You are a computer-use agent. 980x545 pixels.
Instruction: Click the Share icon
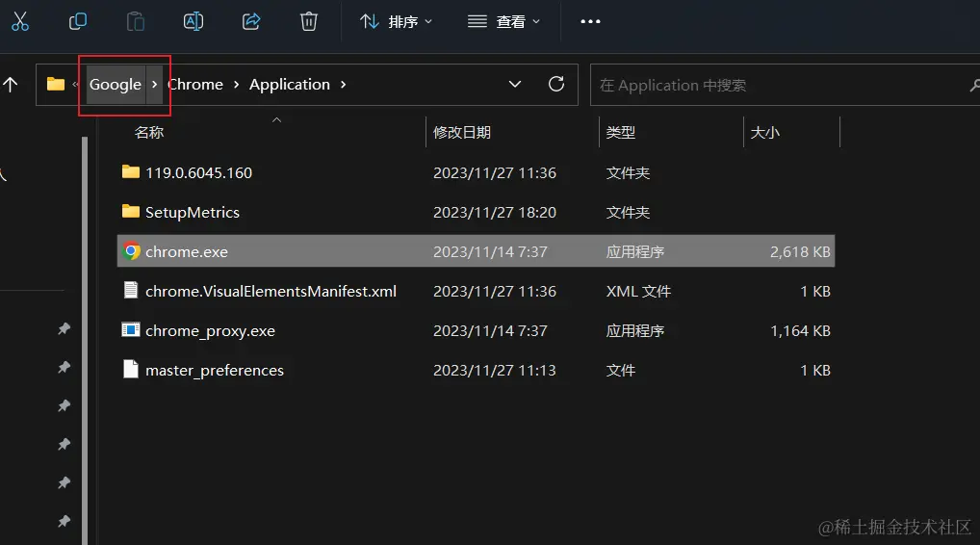pyautogui.click(x=251, y=21)
